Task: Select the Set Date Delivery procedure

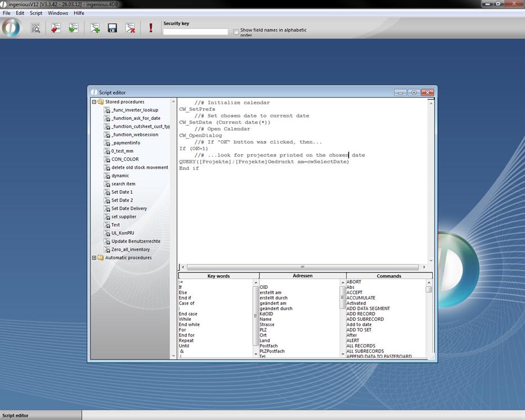Action: [x=129, y=208]
